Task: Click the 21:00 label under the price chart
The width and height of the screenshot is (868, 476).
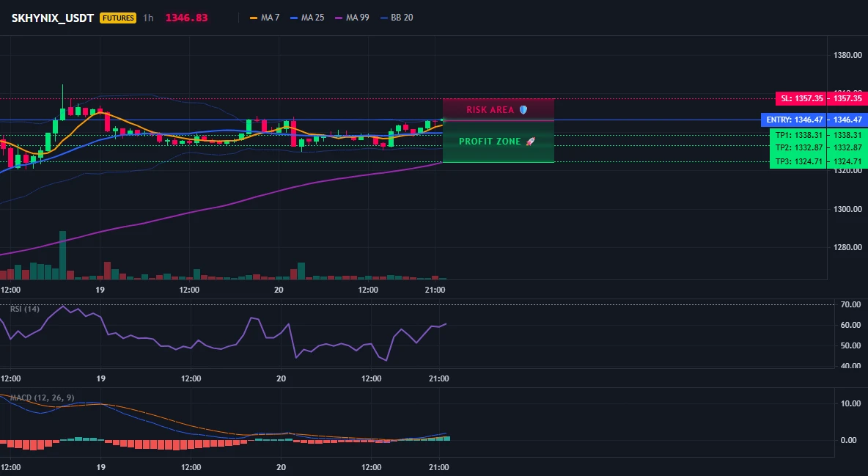Action: pos(435,290)
